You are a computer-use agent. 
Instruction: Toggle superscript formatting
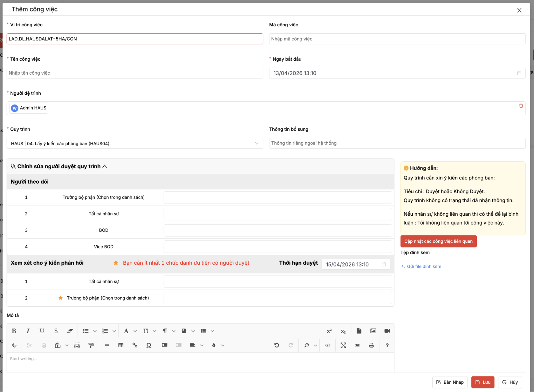coord(329,331)
